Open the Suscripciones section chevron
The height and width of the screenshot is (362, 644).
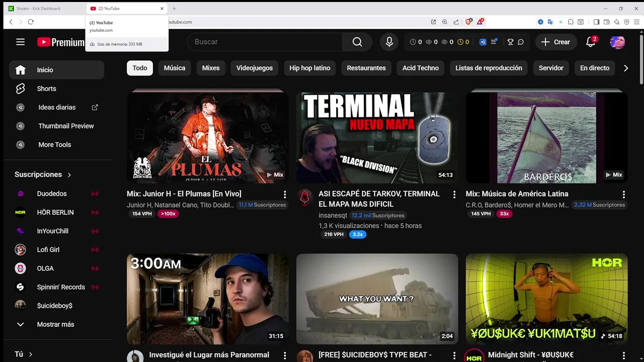[x=69, y=174]
